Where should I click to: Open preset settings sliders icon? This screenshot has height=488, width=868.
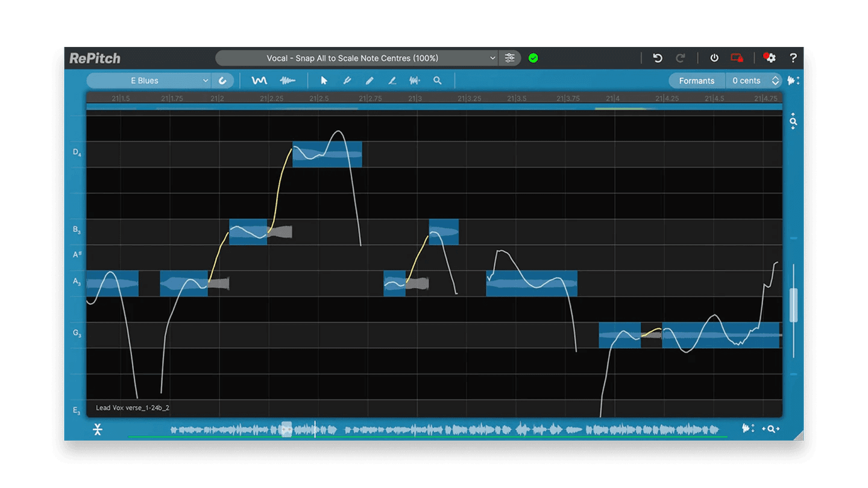pyautogui.click(x=510, y=58)
